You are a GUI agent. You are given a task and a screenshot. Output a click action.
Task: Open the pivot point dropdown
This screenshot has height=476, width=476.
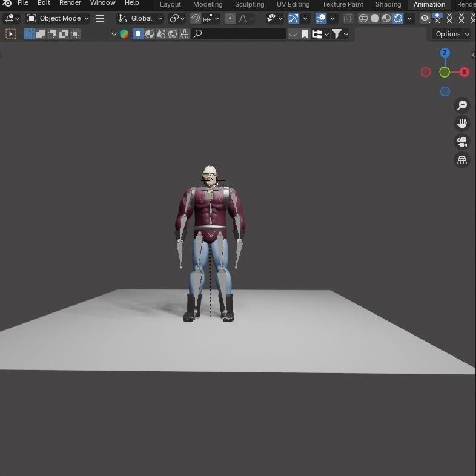pyautogui.click(x=177, y=19)
